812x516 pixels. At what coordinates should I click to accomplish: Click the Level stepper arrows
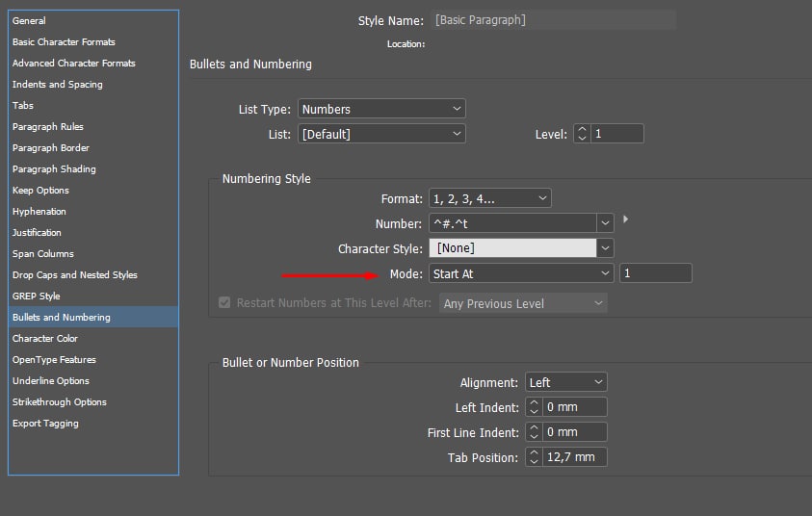(x=581, y=135)
